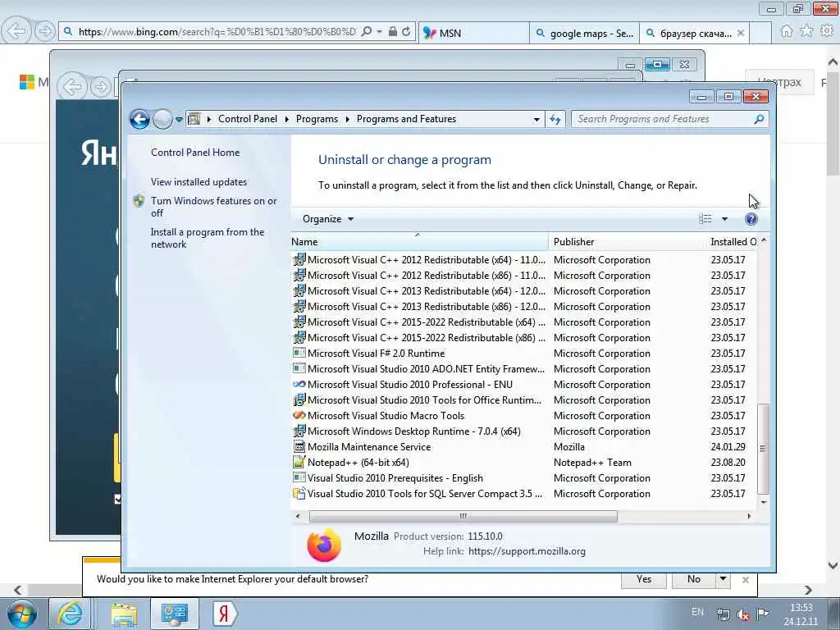This screenshot has height=630, width=840.
Task: Click the list scroll-down arrow
Action: pyautogui.click(x=764, y=502)
